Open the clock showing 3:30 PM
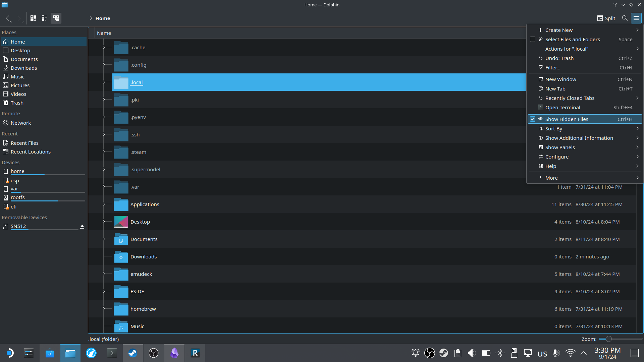 607,353
